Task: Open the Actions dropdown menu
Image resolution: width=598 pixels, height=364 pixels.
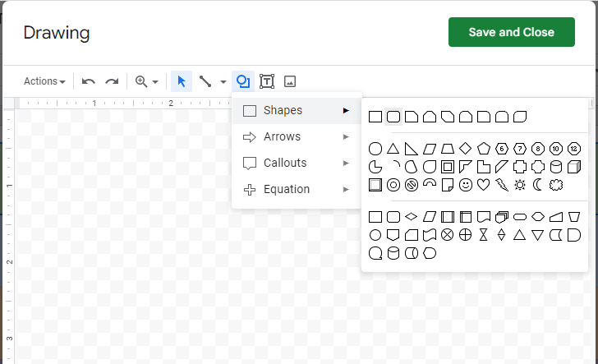Action: (x=44, y=81)
